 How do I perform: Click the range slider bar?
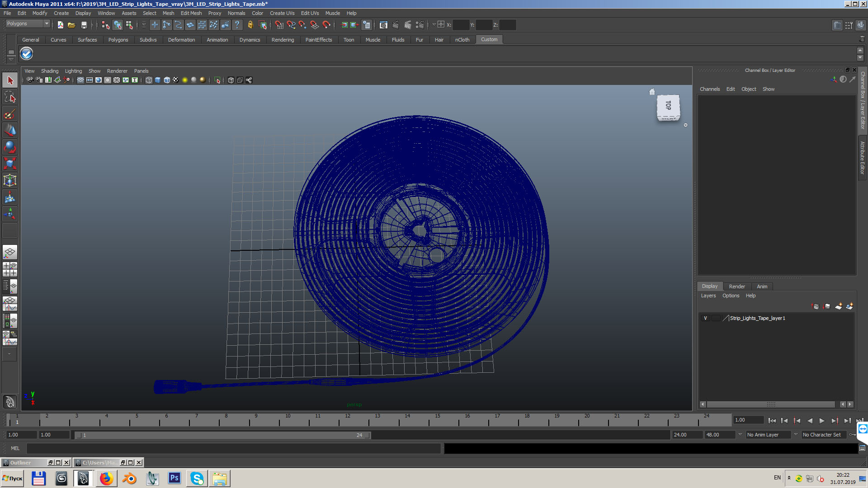pyautogui.click(x=223, y=435)
